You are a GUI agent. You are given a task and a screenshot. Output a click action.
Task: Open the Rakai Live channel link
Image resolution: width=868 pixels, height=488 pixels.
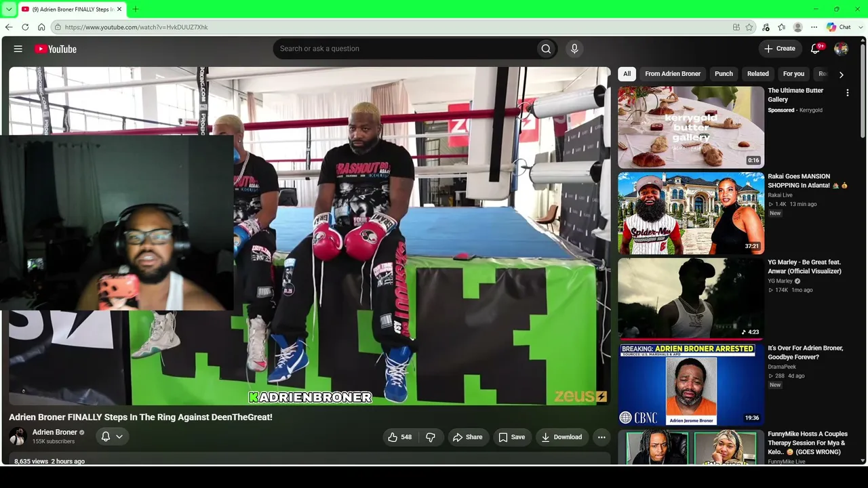tap(780, 195)
